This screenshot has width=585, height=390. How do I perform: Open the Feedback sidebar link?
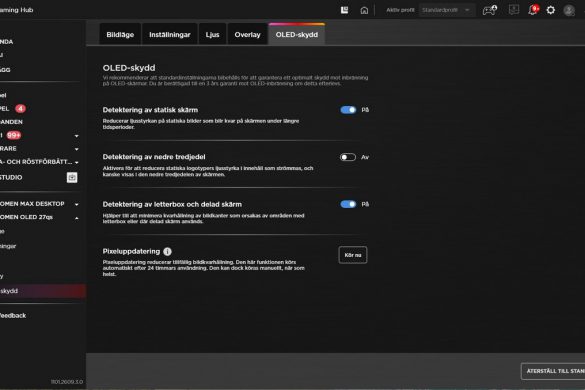(13, 316)
